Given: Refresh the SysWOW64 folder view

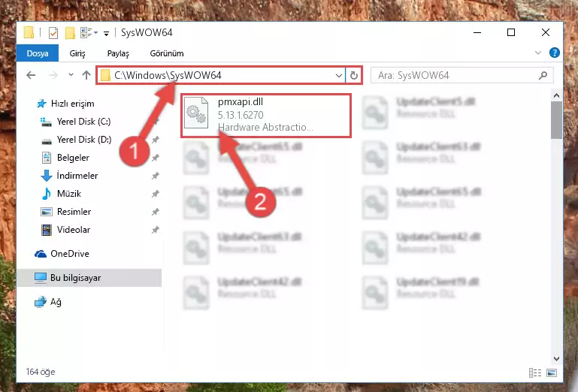Looking at the screenshot, I should point(354,76).
